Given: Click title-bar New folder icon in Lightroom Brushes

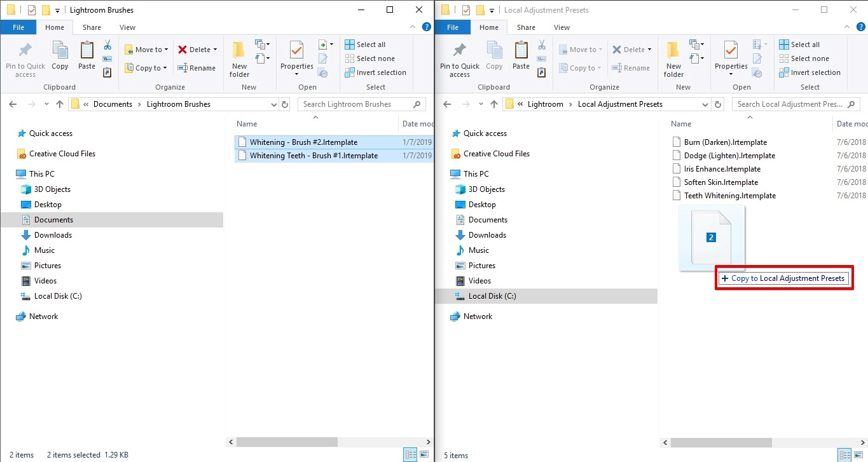Looking at the screenshot, I should [x=45, y=10].
